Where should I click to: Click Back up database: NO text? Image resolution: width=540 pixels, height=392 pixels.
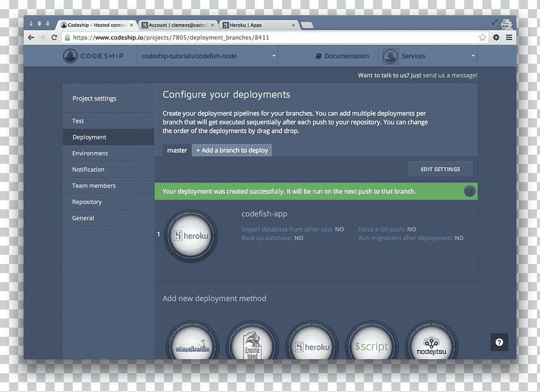pyautogui.click(x=272, y=238)
